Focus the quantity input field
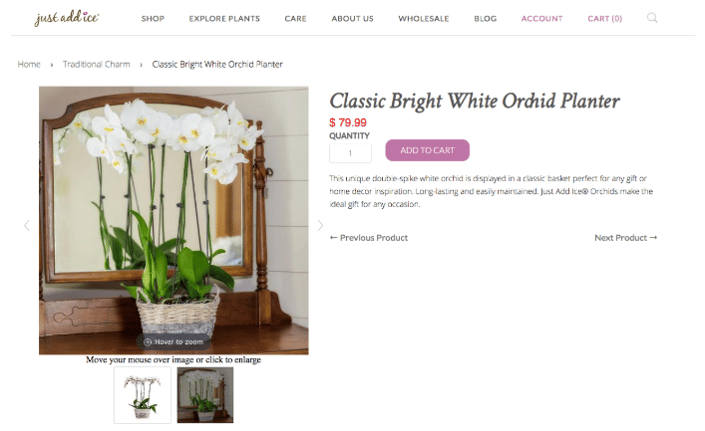 point(350,153)
